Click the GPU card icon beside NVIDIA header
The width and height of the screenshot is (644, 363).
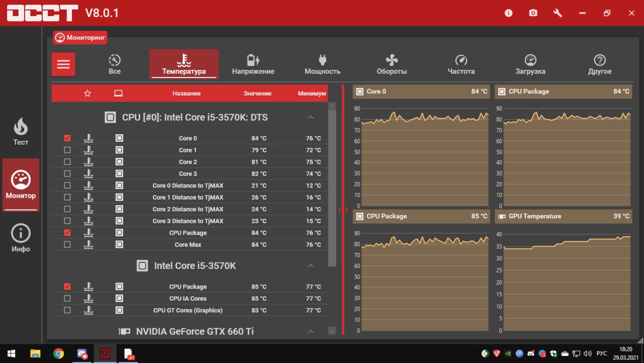[x=124, y=332]
